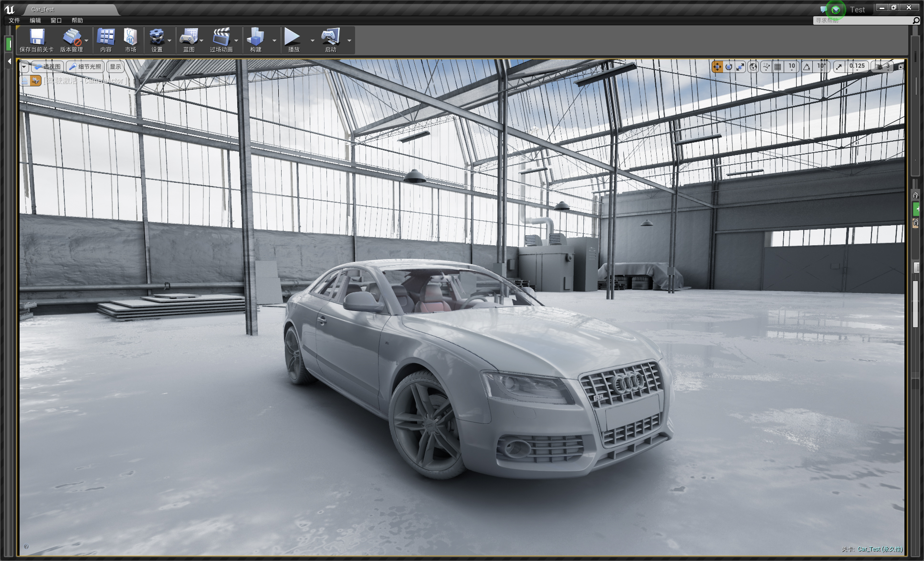Click the Unreal Engine logo icon
The width and height of the screenshot is (924, 561).
10,9
